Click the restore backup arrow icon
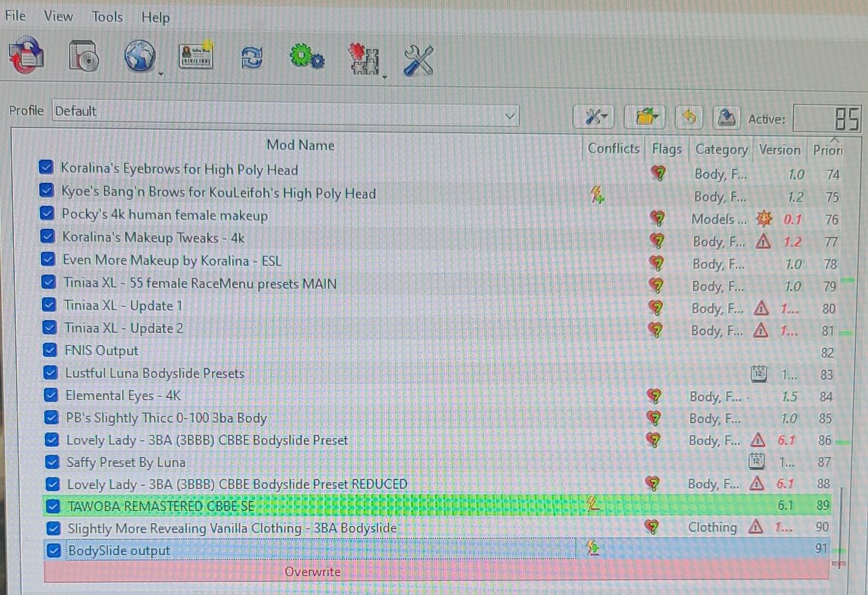Screen dimensions: 868x595 click(x=689, y=117)
